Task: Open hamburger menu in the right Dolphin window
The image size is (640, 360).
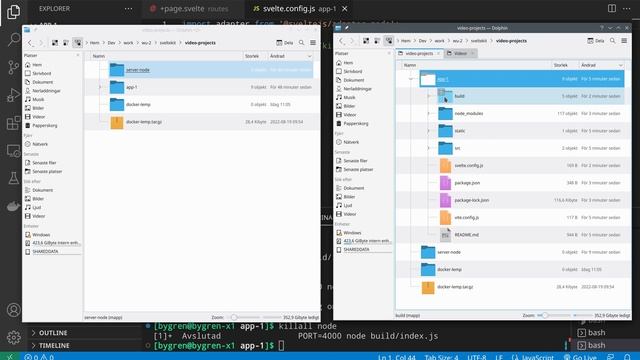Action: 624,41
